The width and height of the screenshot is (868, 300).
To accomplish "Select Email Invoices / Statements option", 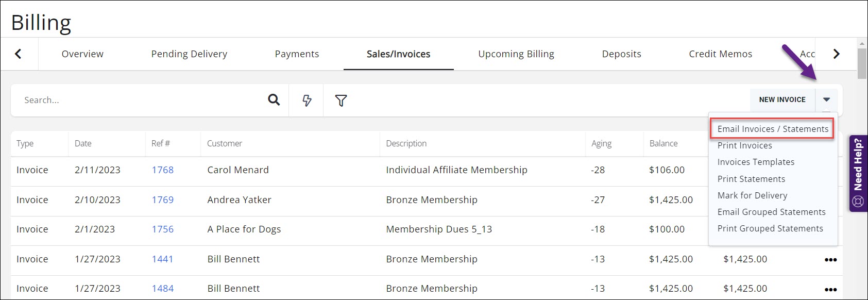I will coord(772,129).
